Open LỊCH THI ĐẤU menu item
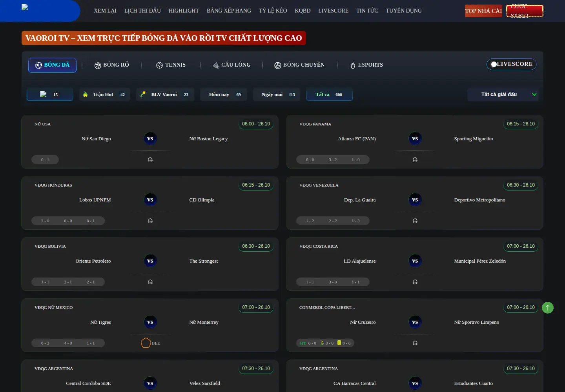This screenshot has width=565, height=392. tap(142, 11)
